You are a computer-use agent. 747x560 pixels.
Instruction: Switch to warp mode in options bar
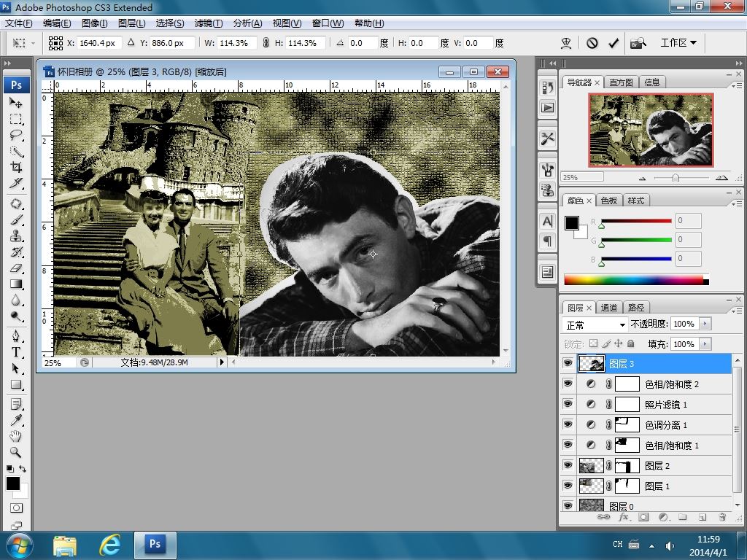tap(566, 43)
